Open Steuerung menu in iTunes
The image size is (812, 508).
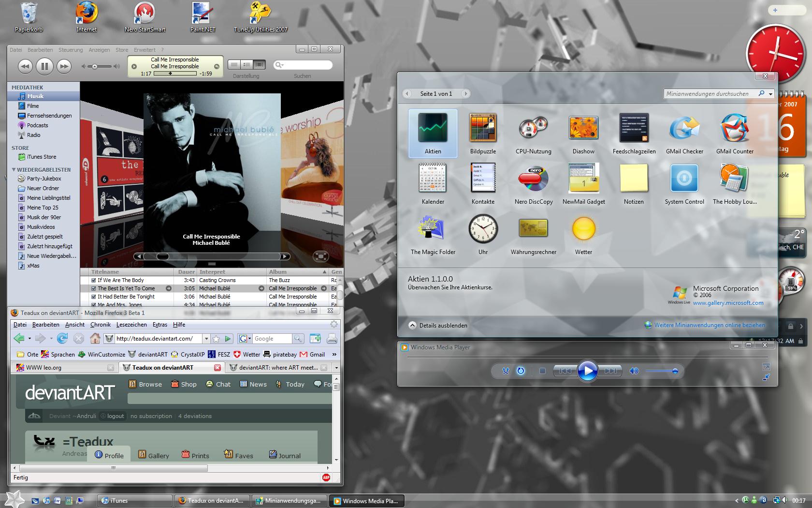71,50
